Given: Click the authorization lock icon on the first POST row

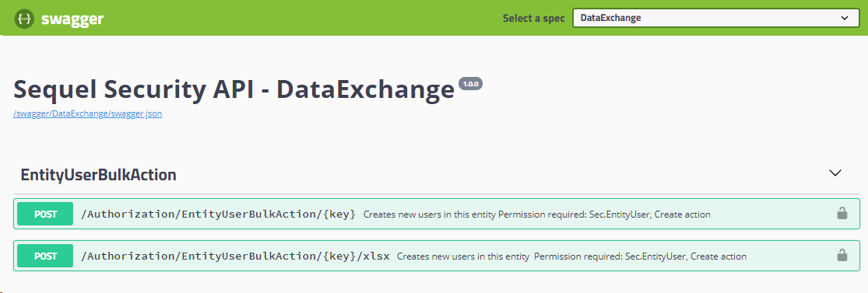Looking at the screenshot, I should pyautogui.click(x=842, y=213).
